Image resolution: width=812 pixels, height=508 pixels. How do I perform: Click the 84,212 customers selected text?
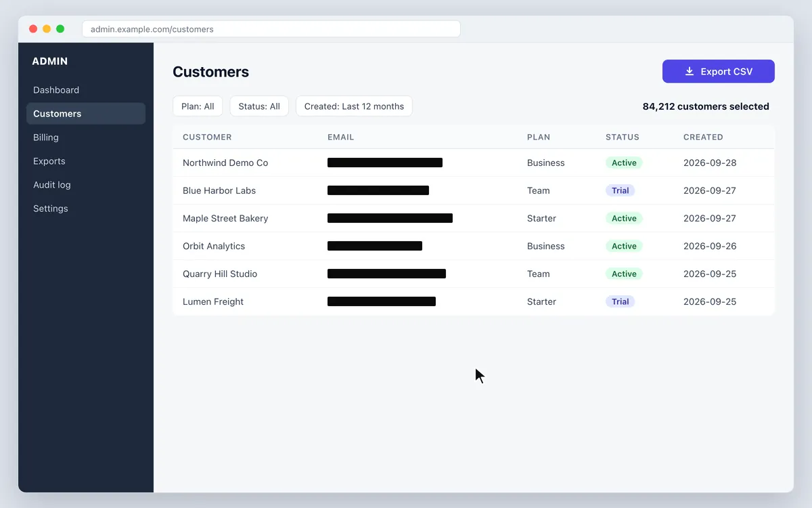[706, 106]
